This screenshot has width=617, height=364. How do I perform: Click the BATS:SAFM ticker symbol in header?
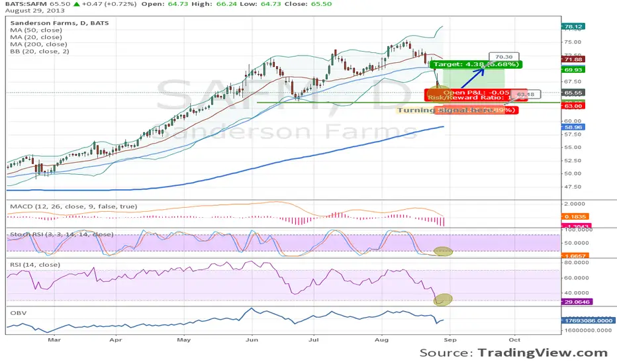(x=25, y=4)
